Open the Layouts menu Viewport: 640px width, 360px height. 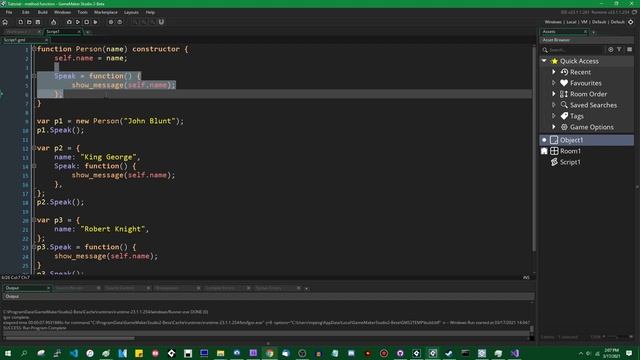click(131, 12)
